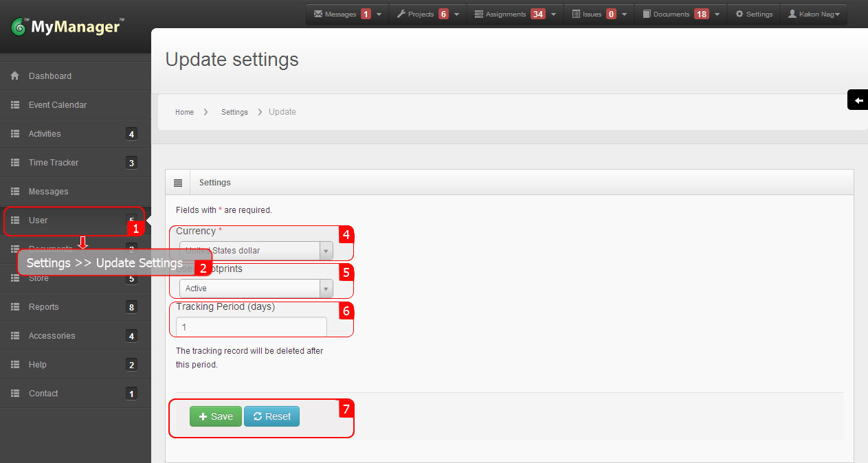Open the Active footprints status dropdown
Screen dimensions: 868x463
pyautogui.click(x=256, y=289)
